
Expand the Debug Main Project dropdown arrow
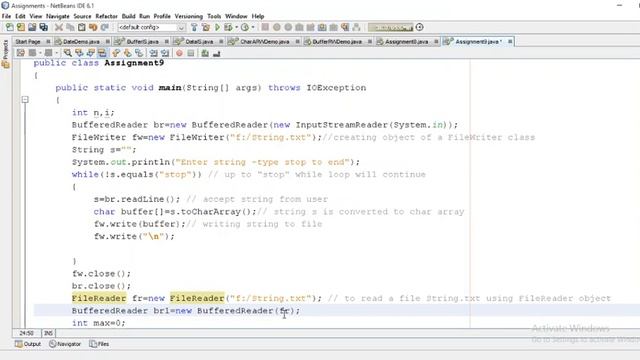(236, 27)
